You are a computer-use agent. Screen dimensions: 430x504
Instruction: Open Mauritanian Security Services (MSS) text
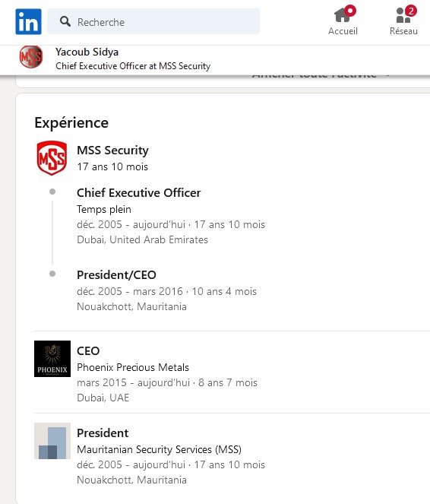coord(159,449)
